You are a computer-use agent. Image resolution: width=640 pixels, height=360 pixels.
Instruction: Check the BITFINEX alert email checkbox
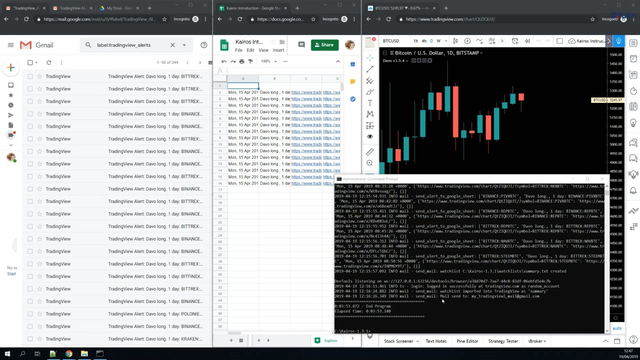(30, 276)
